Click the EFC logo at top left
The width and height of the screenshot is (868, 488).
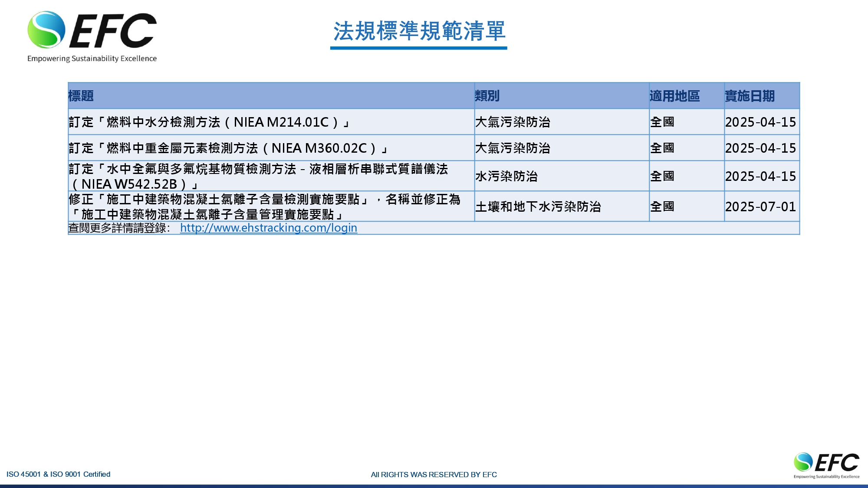click(x=92, y=30)
